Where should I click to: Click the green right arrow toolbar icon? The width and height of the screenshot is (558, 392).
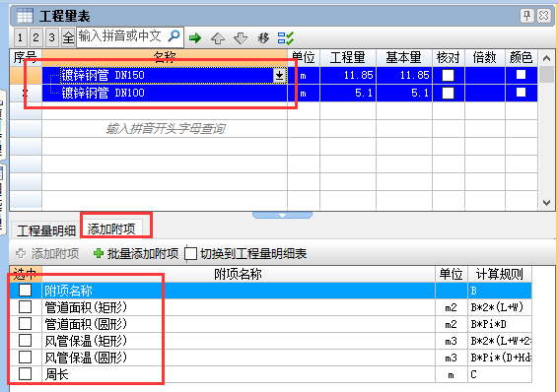(x=195, y=37)
